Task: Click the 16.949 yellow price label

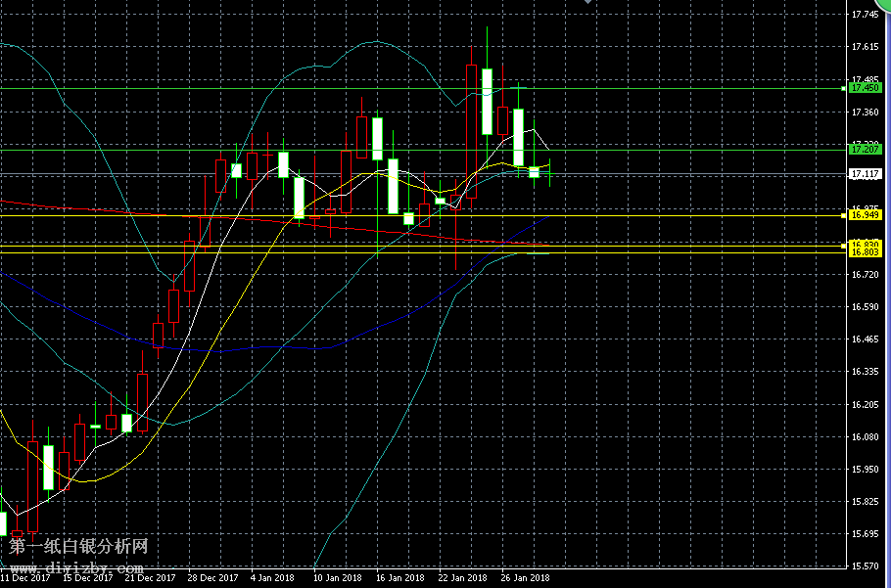Action: [865, 214]
